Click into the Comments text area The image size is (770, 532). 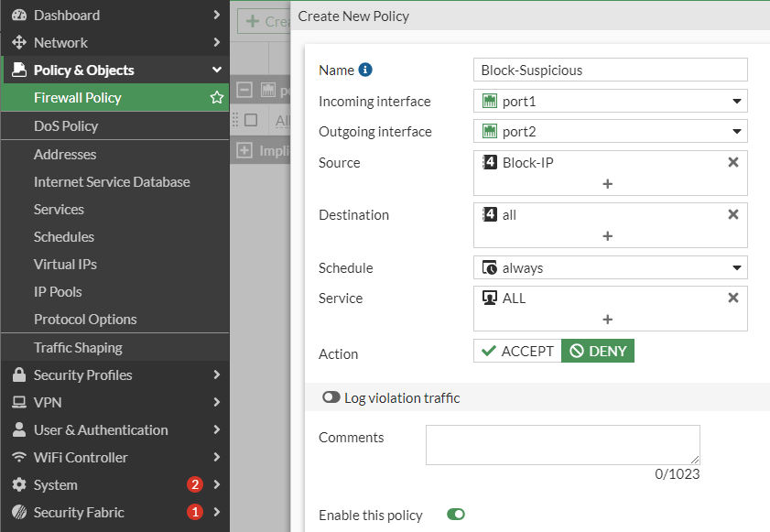point(562,444)
